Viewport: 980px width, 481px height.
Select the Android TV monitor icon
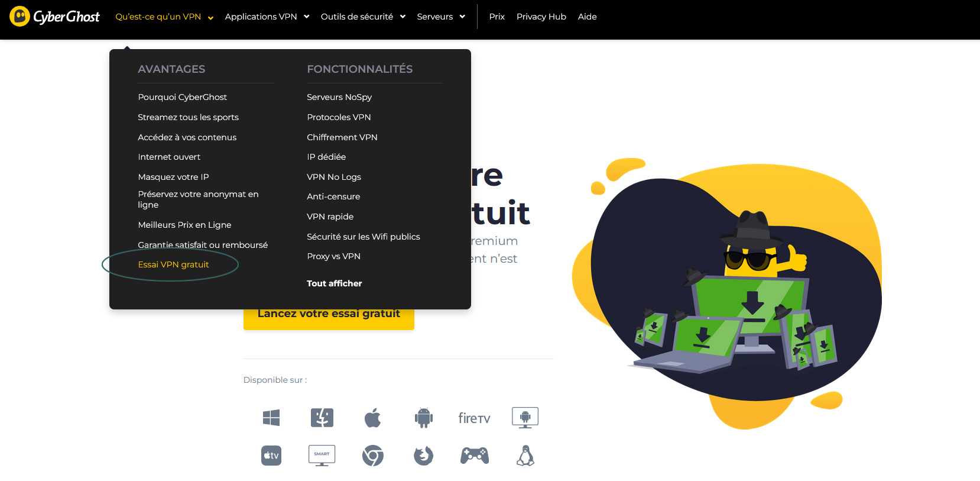tap(525, 418)
